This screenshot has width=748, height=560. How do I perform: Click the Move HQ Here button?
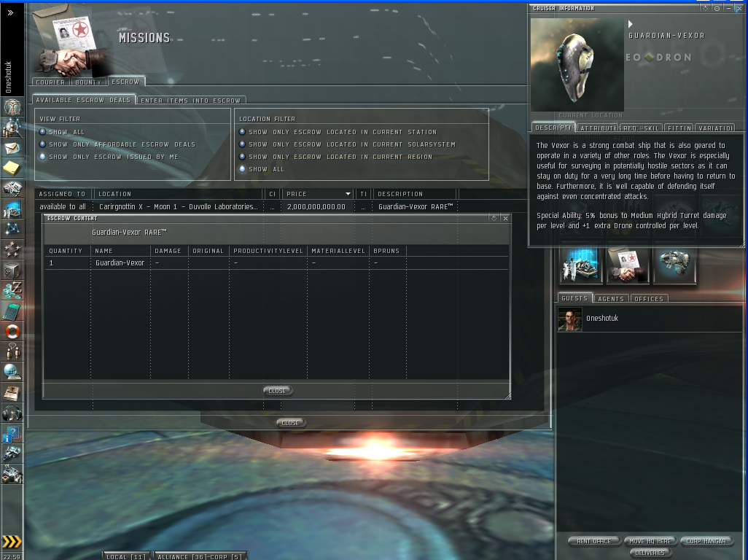pos(650,541)
